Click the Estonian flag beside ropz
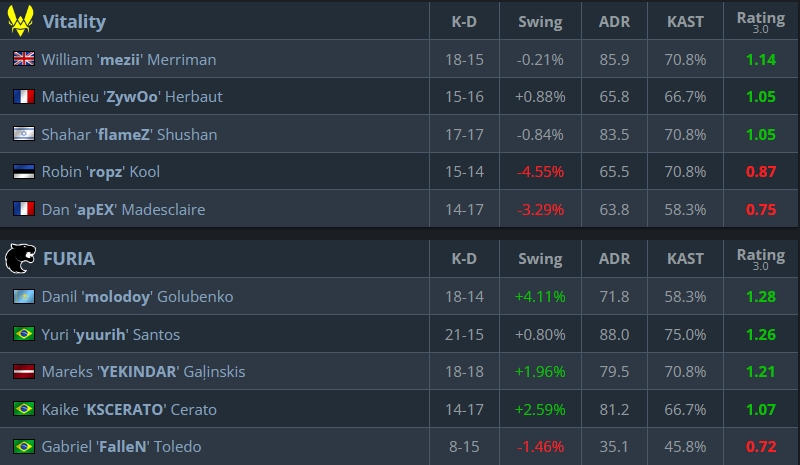 coord(23,172)
